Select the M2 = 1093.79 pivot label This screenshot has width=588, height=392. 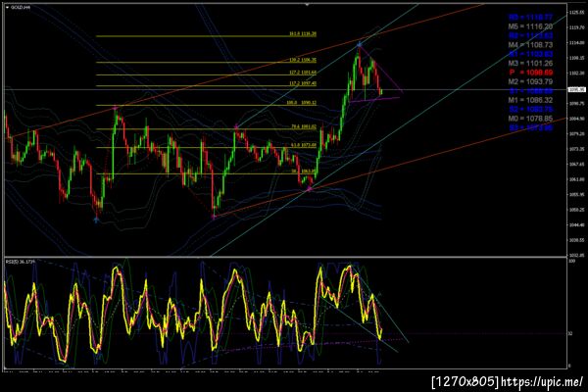coord(530,81)
